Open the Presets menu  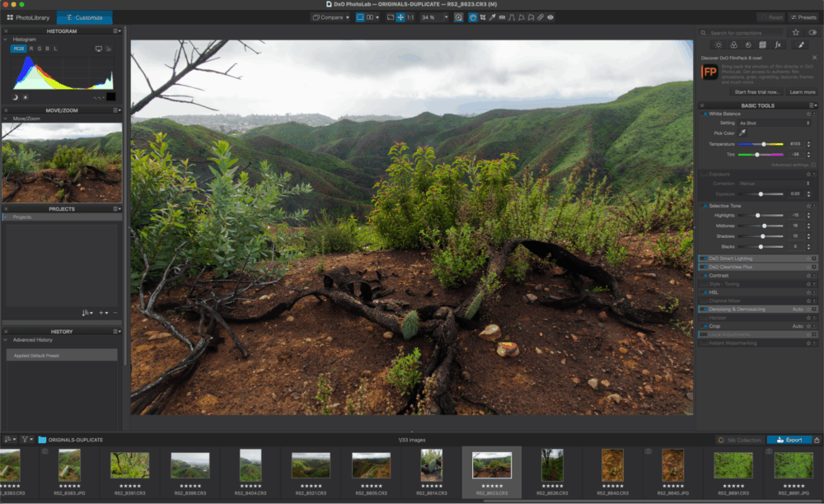(803, 17)
